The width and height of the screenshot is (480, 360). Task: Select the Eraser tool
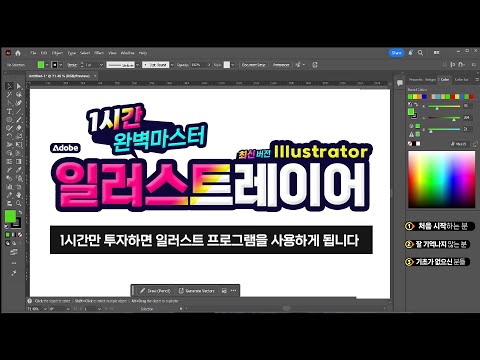tap(19, 128)
